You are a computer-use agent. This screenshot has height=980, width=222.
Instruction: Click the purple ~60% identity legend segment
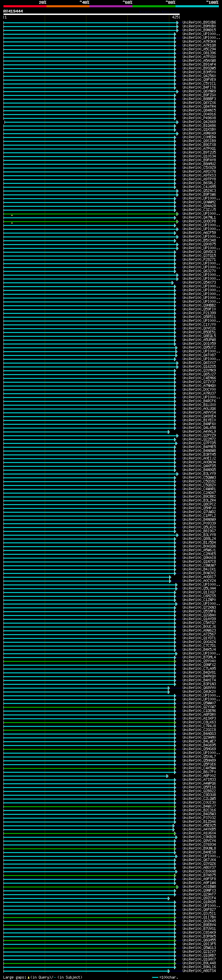[x=111, y=7]
